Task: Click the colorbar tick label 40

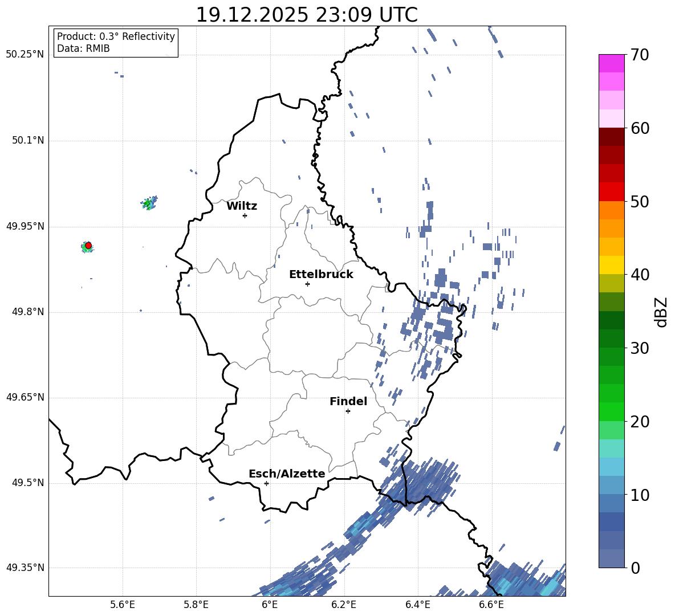Action: click(640, 275)
